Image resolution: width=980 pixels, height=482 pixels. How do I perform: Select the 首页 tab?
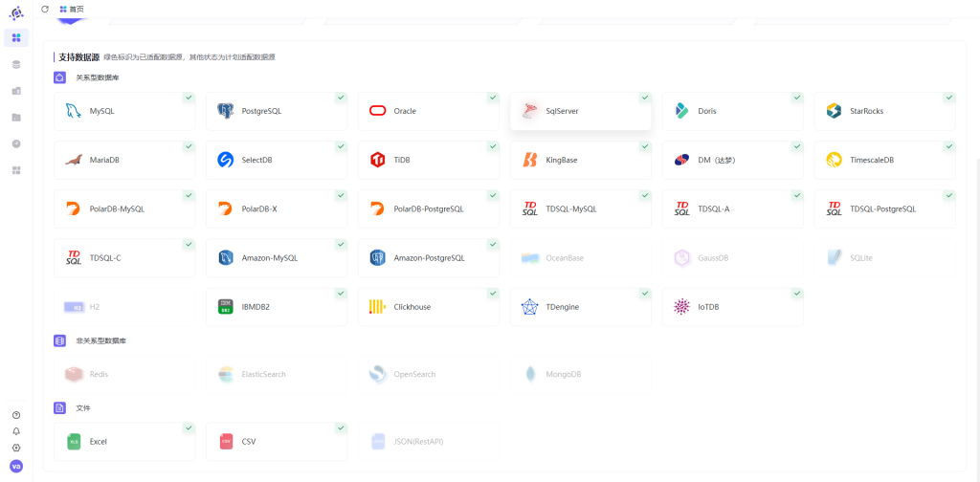[71, 9]
